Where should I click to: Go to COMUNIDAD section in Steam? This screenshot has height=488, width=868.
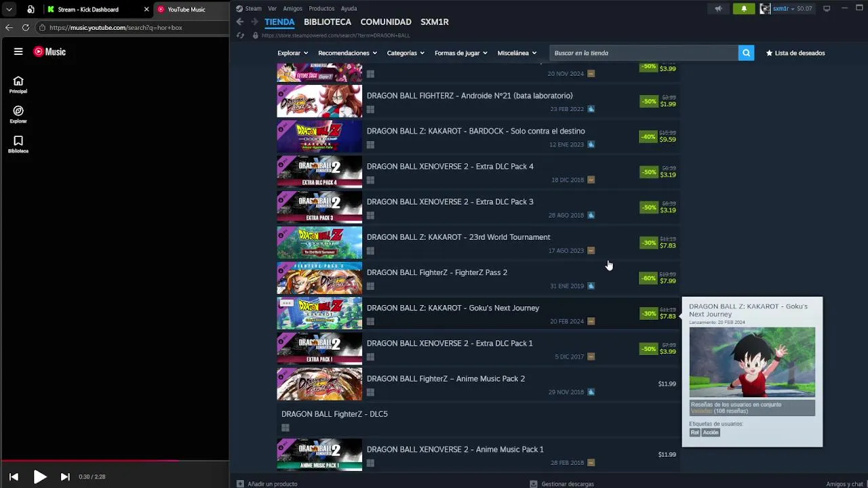[x=386, y=22]
